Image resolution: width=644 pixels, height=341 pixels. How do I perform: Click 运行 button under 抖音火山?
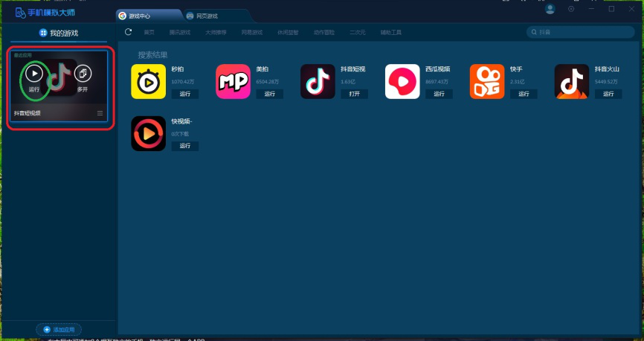pos(608,94)
